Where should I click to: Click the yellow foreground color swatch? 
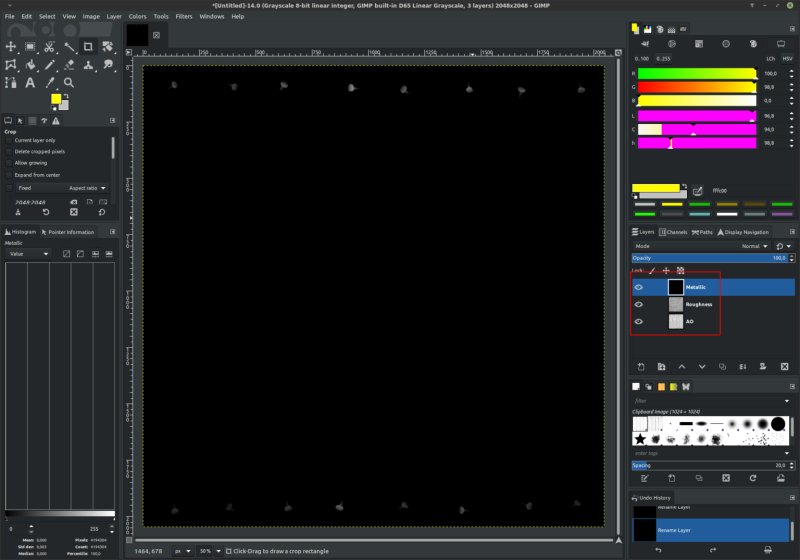pyautogui.click(x=57, y=99)
